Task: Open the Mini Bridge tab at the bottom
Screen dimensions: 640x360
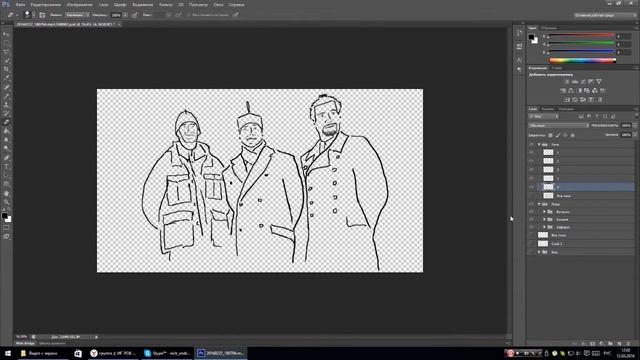Action: click(25, 344)
